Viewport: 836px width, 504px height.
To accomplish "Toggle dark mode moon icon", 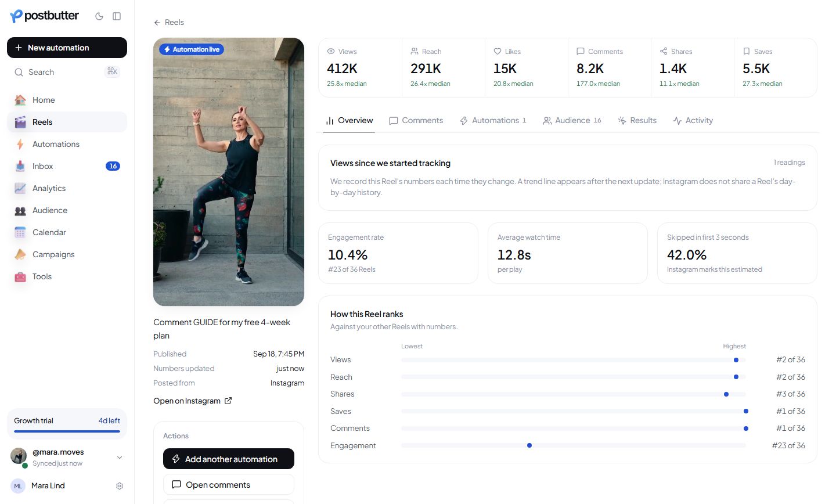I will 99,16.
